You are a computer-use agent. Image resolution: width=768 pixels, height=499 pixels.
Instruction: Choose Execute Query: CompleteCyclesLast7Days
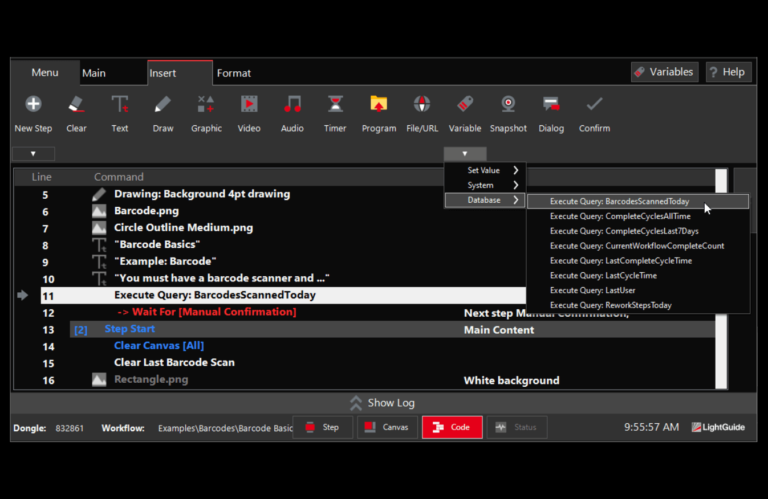(638, 231)
